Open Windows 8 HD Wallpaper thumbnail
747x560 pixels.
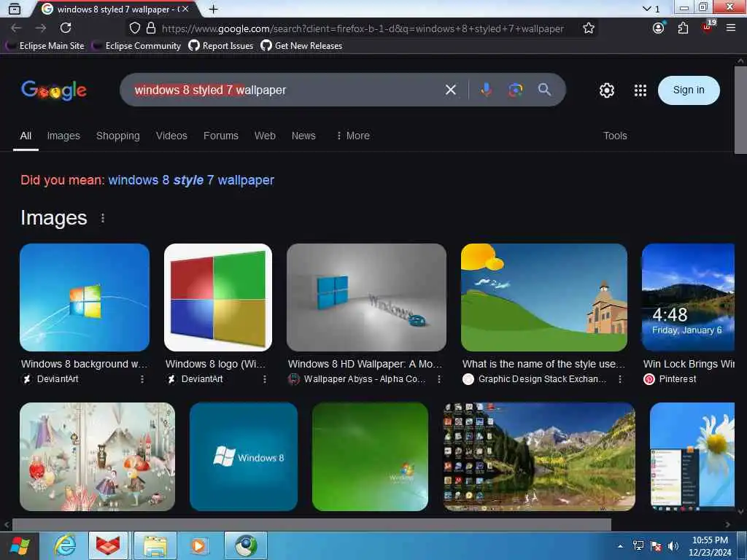(x=366, y=297)
